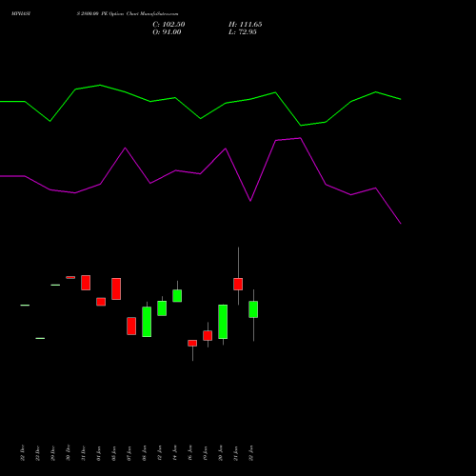
Task: Select the green candlestick above 08 Jan
Action: click(x=147, y=322)
